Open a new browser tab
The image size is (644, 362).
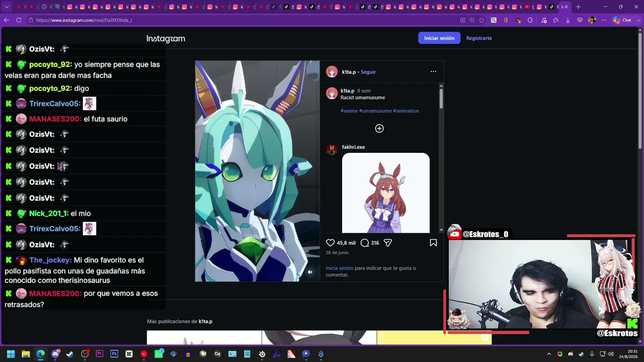click(x=578, y=7)
